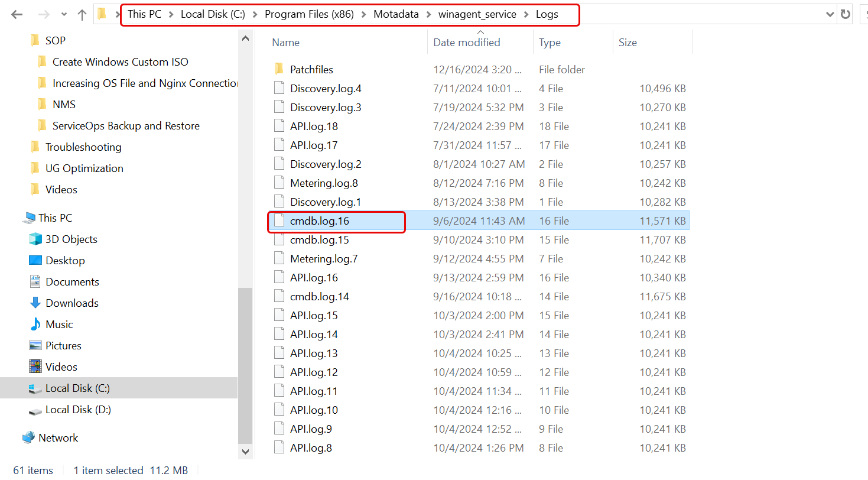Viewport: 868px width, 480px height.
Task: Sort by the Name column header
Action: tap(285, 43)
